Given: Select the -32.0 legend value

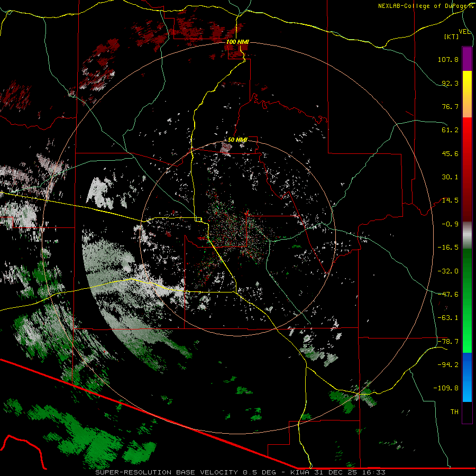Looking at the screenshot, I should [448, 271].
